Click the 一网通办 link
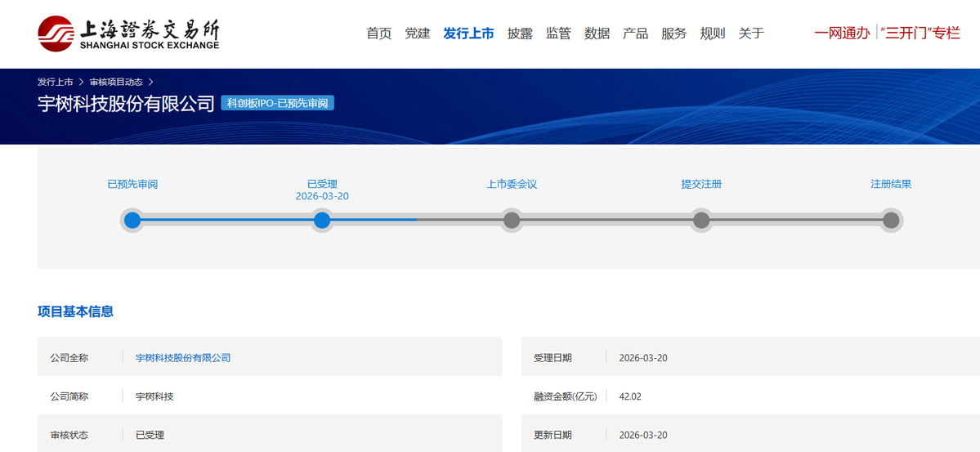Screen dimensions: 980x452 click(842, 34)
